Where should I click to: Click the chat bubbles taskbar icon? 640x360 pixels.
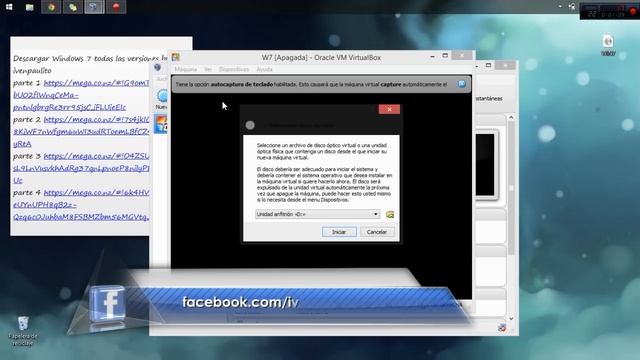(x=73, y=7)
